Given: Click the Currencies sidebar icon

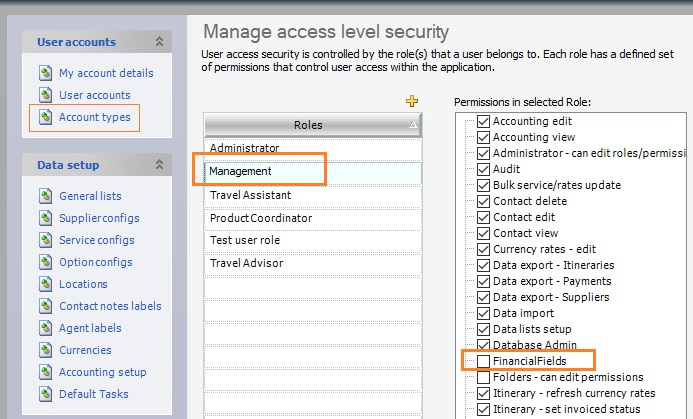Looking at the screenshot, I should [45, 350].
